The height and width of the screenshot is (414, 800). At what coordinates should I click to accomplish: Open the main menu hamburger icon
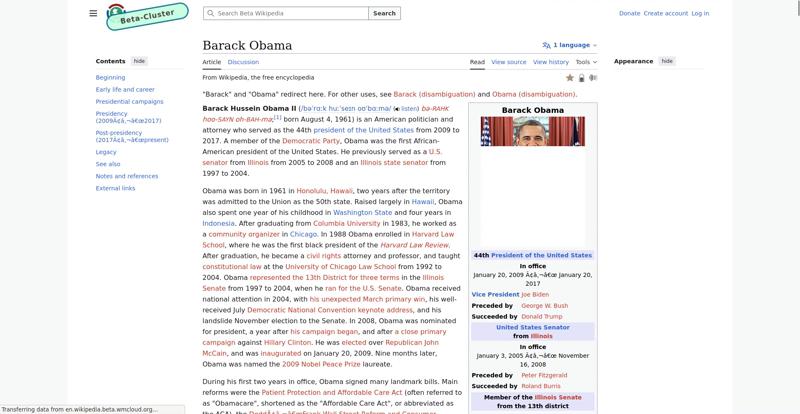(93, 13)
